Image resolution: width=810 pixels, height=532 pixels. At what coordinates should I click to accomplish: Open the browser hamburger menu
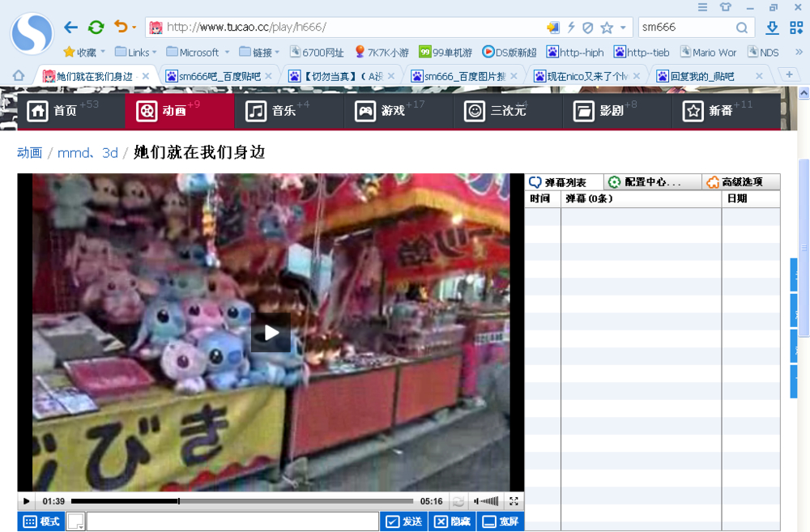702,7
